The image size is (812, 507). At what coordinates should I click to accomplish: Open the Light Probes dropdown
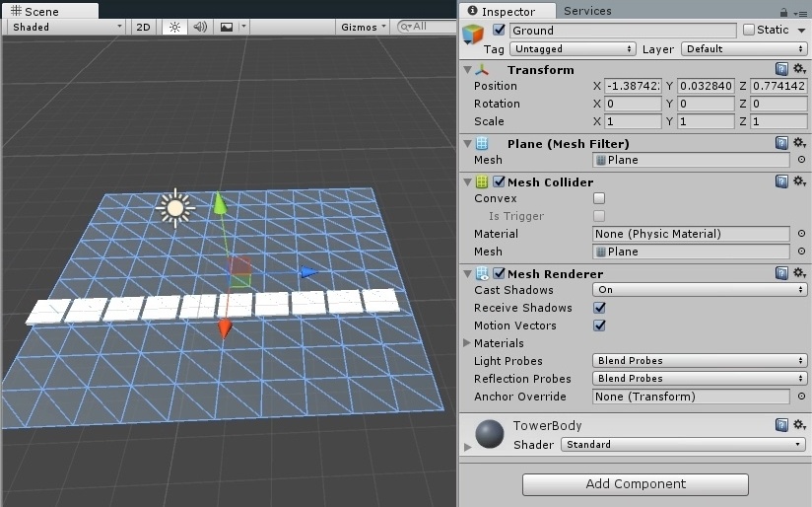tap(700, 361)
